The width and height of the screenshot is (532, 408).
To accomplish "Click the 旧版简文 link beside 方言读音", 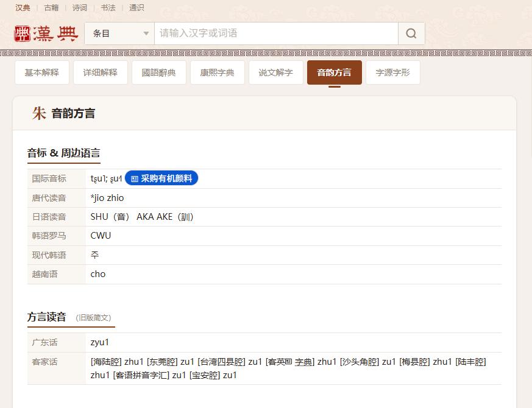I will [x=93, y=318].
